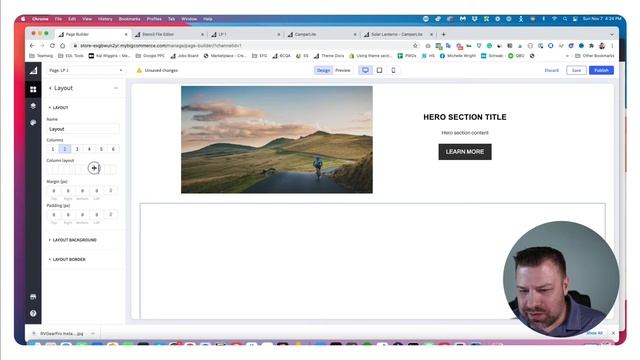Click the Save button
The width and height of the screenshot is (640, 360).
point(576,70)
